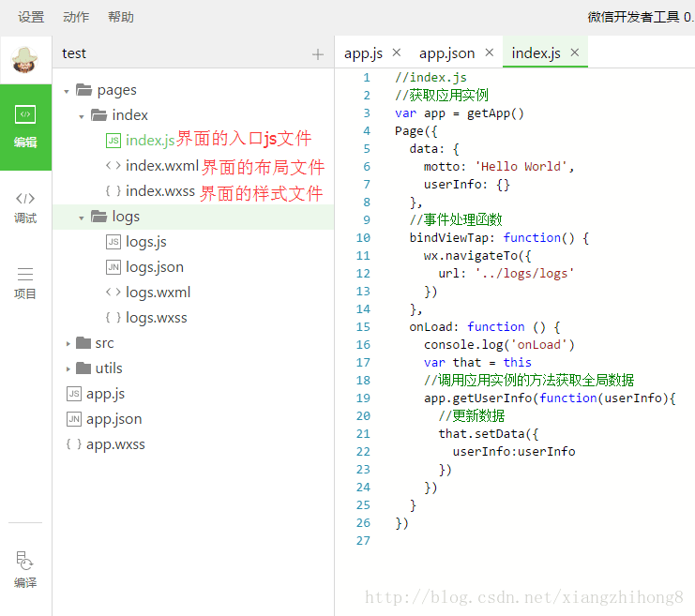
Task: Click the 编译 (Compile) sidebar icon
Action: [25, 570]
